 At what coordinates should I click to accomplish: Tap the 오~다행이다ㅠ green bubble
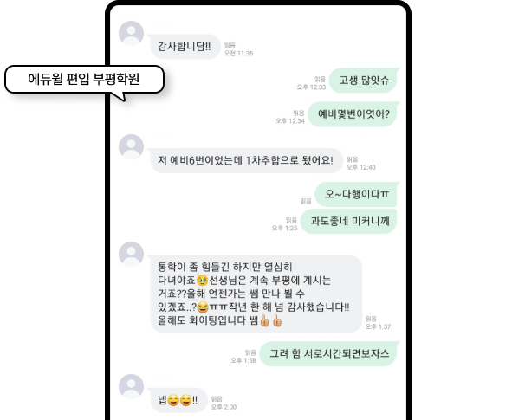tap(356, 194)
